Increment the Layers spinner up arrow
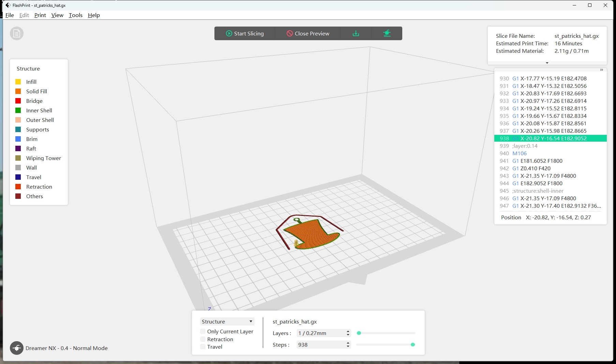Image resolution: width=616 pixels, height=364 pixels. pyautogui.click(x=348, y=331)
